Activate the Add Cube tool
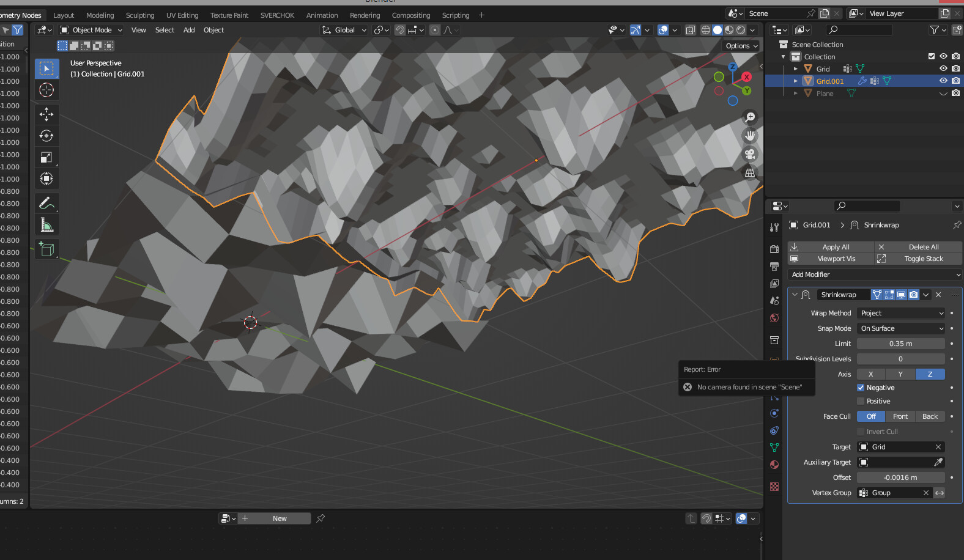The height and width of the screenshot is (560, 964). click(x=46, y=249)
